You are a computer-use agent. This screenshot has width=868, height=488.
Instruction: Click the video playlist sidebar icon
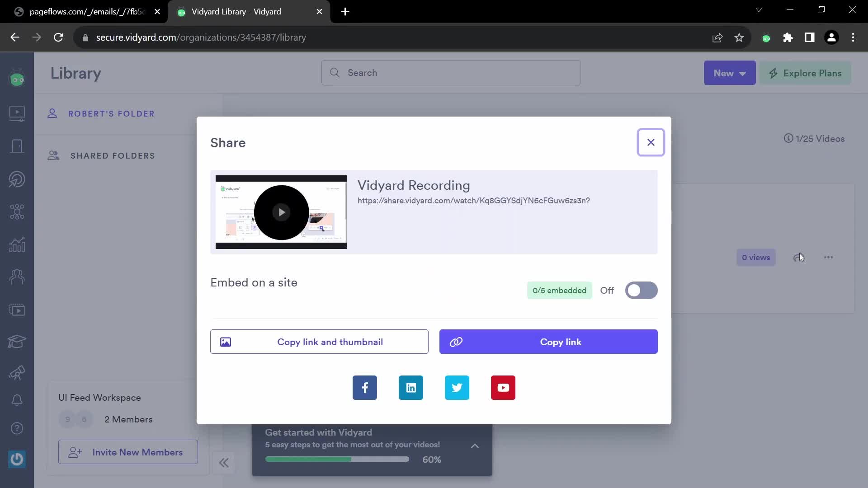(x=17, y=310)
